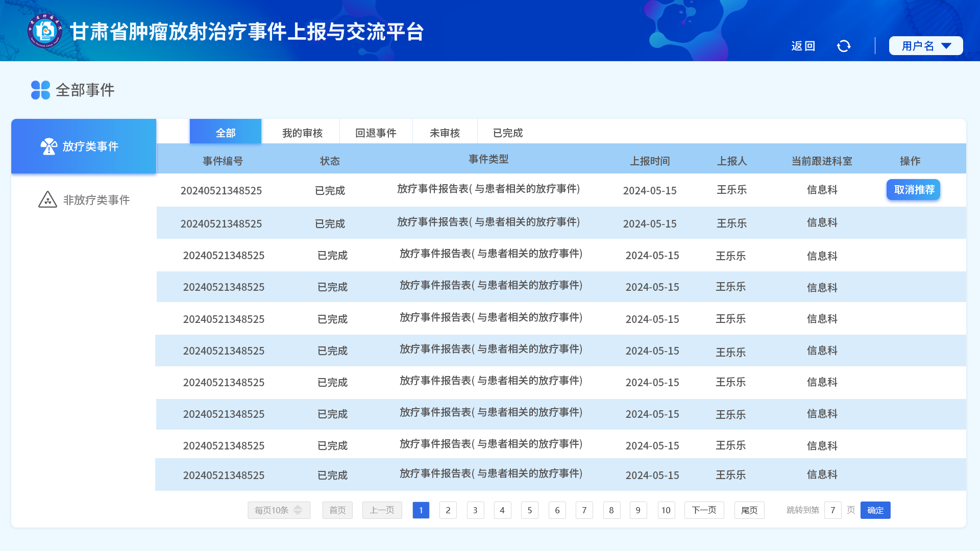Go to page 2
The width and height of the screenshot is (980, 551).
point(448,510)
